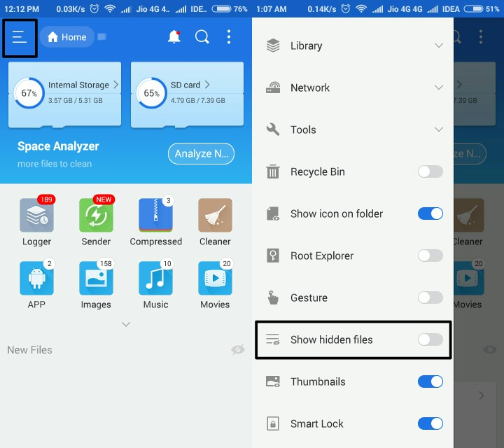Viewport: 504px width, 448px height.
Task: Disable Show icon on folder switch
Action: [430, 213]
